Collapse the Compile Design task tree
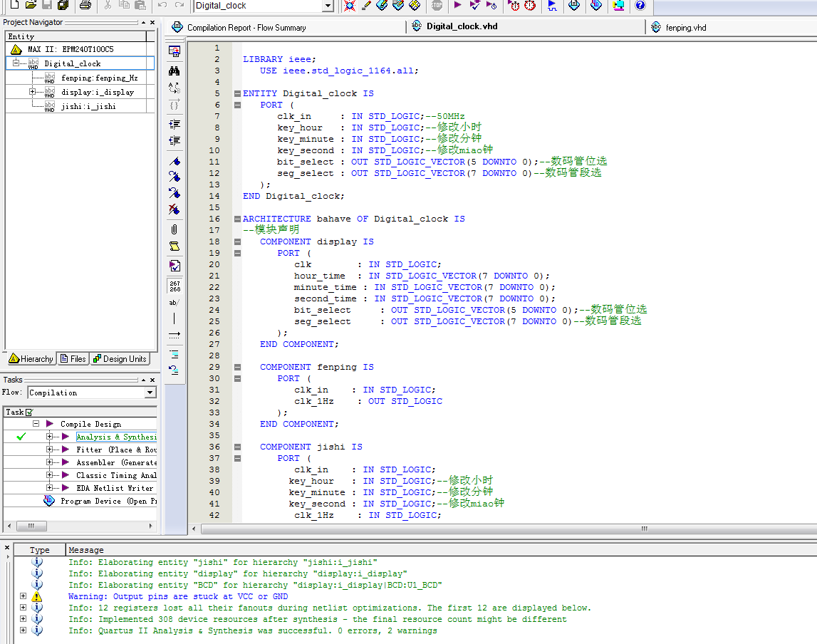 pos(36,424)
